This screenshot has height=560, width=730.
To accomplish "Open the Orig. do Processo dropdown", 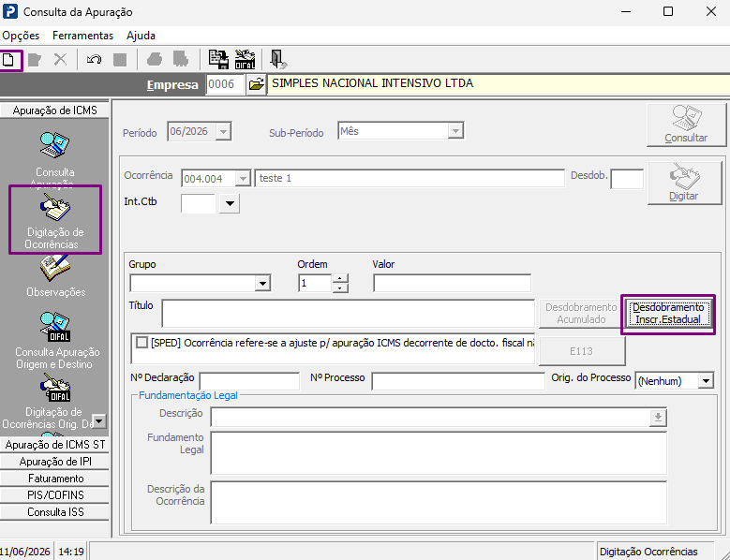I will click(x=706, y=381).
